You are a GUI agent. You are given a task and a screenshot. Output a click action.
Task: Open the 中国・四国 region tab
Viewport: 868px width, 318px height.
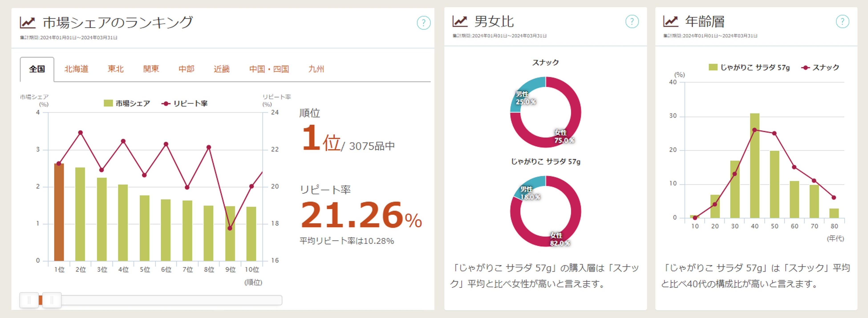coord(269,69)
